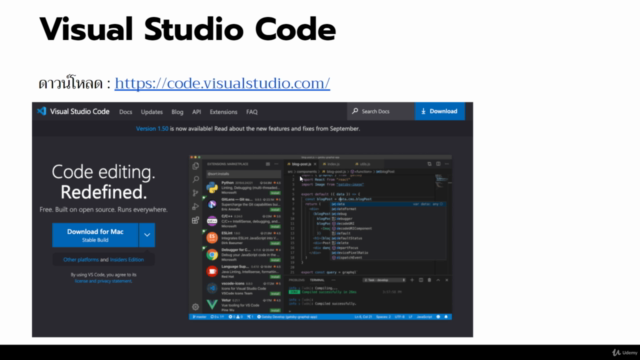The width and height of the screenshot is (640, 360).
Task: Select the Python extension icon
Action: pos(212,187)
